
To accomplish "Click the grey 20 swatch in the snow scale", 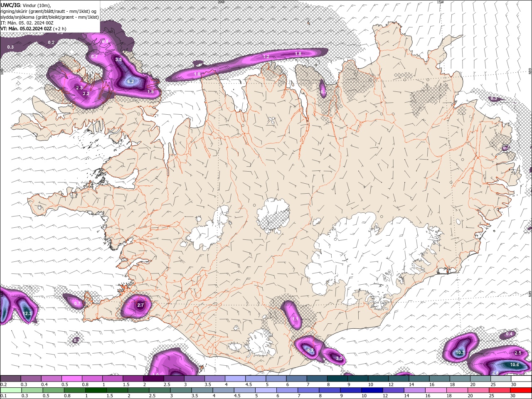I will [x=481, y=379].
